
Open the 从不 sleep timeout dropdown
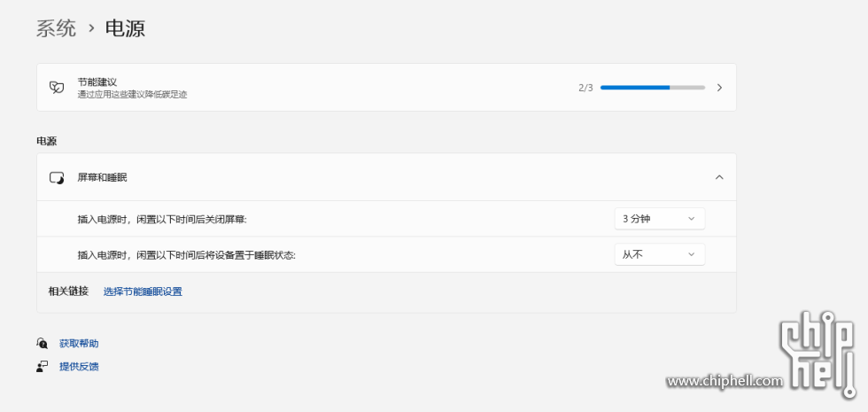tap(660, 254)
